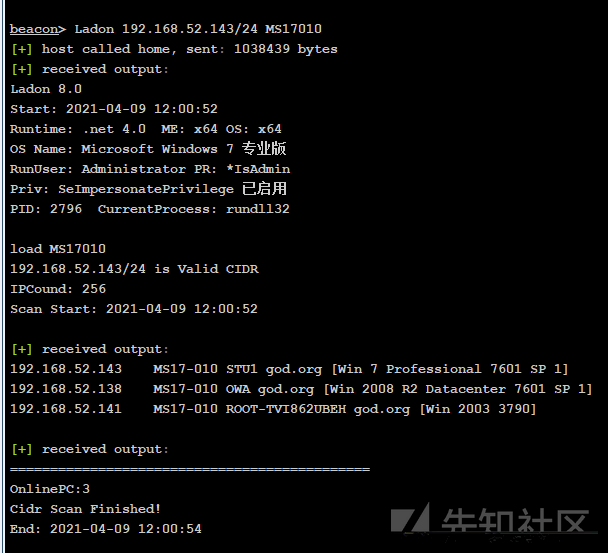
Task: Click the first green [+] received output marker
Action: [22, 69]
